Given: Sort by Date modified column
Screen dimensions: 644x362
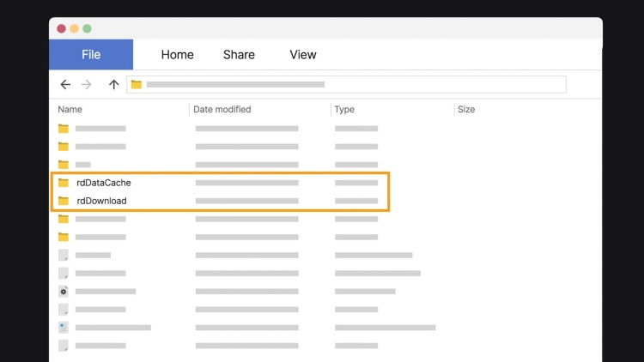Looking at the screenshot, I should pos(222,110).
